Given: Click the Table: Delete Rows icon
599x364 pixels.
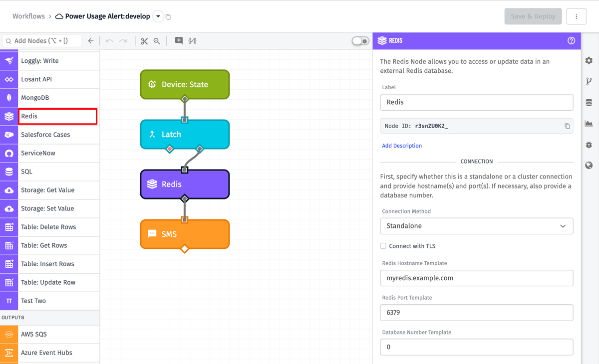Looking at the screenshot, I should click(x=9, y=227).
